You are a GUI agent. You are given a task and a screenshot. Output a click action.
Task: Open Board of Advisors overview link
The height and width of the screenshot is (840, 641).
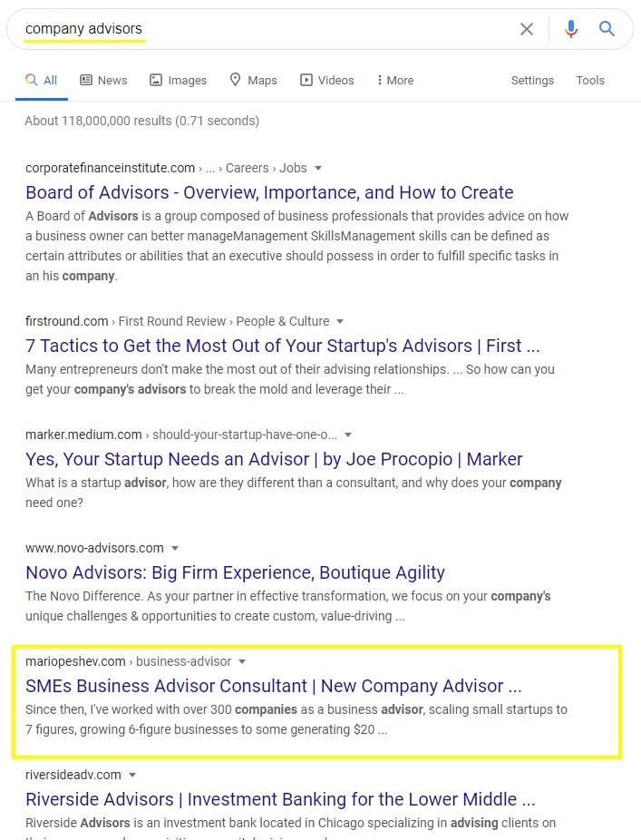[269, 192]
